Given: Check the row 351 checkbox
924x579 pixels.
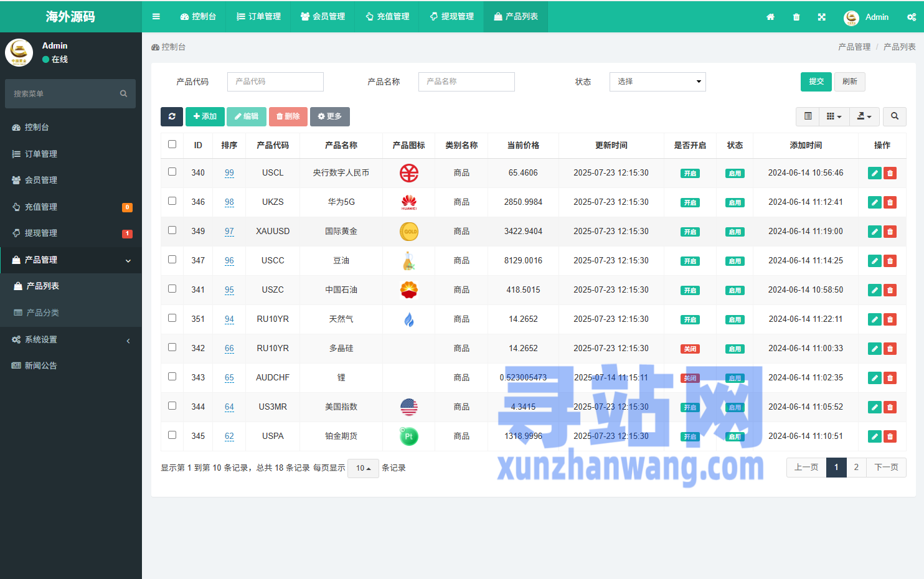Looking at the screenshot, I should pos(172,318).
